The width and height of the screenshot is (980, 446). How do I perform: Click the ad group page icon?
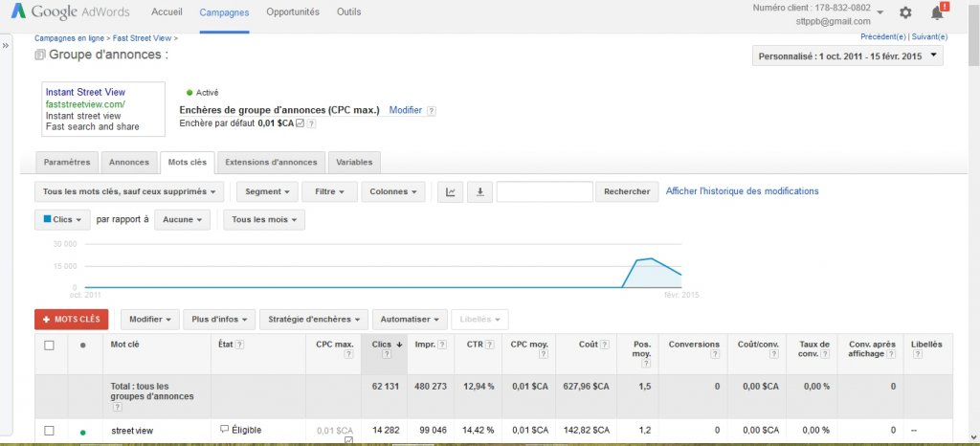40,55
